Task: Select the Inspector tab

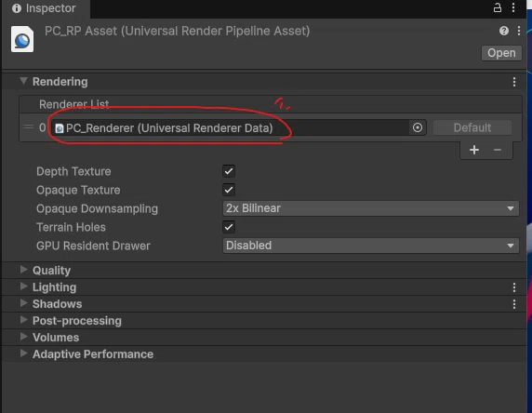Action: coord(46,8)
